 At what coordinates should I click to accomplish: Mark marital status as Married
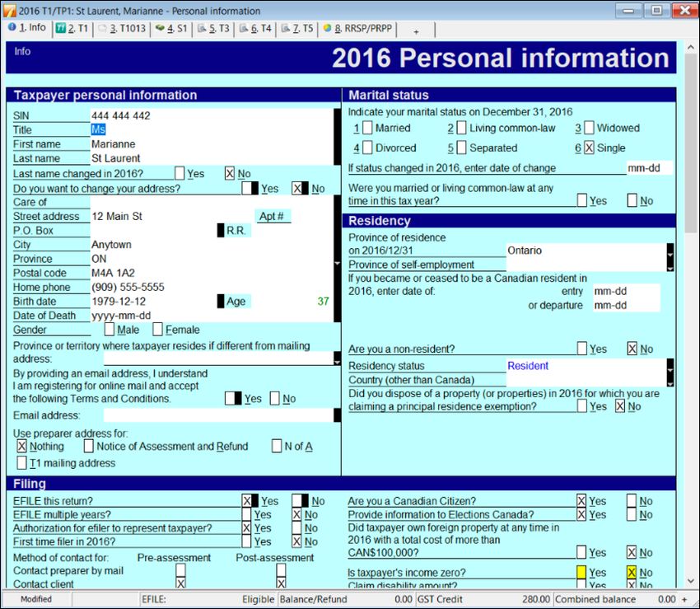pos(367,128)
